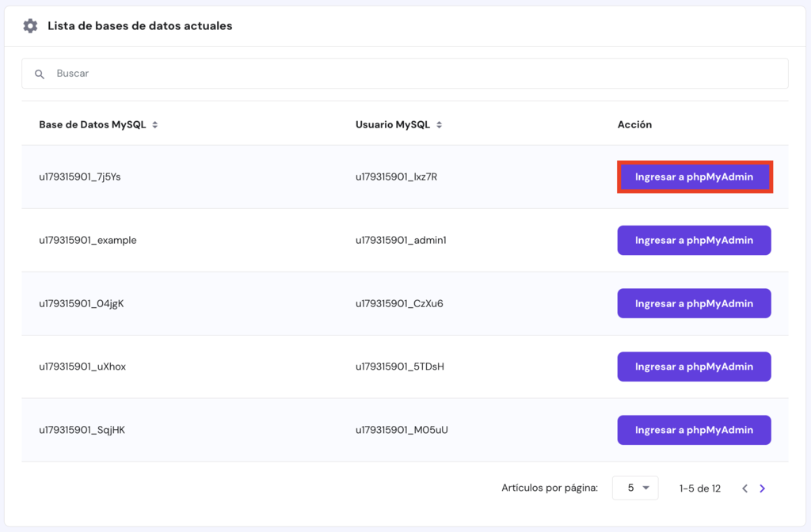
Task: Open phpMyAdmin for database u179315901_example
Action: click(x=694, y=240)
